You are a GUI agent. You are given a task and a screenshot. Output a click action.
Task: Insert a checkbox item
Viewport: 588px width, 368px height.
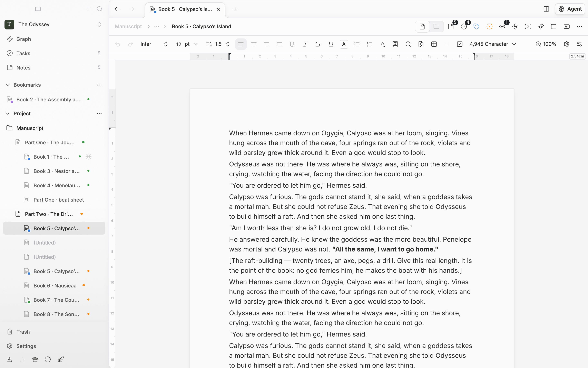(x=459, y=44)
